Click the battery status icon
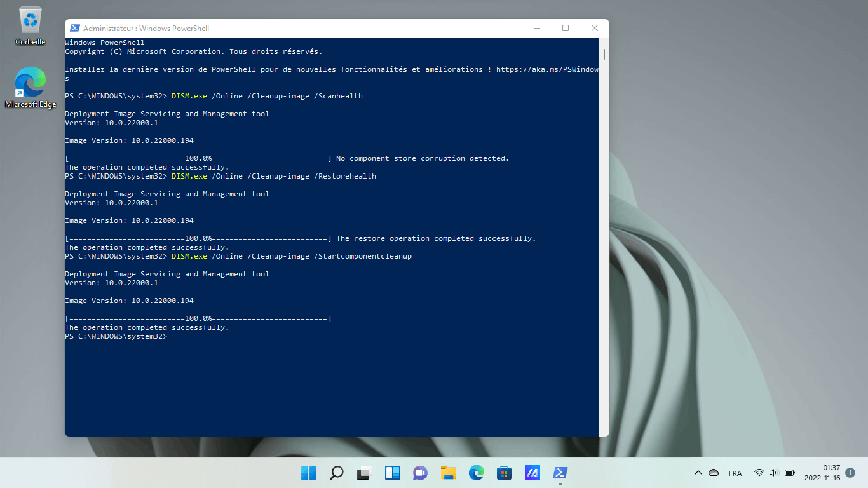 pos(790,473)
